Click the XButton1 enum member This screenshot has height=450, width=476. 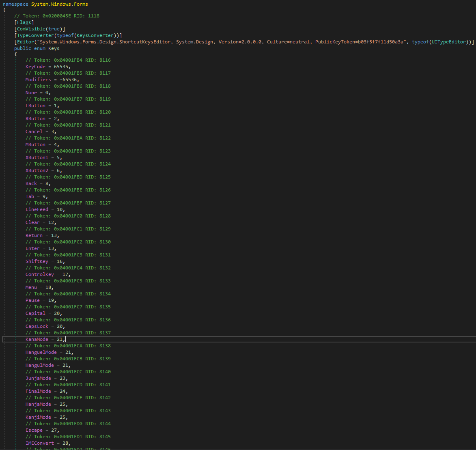37,157
